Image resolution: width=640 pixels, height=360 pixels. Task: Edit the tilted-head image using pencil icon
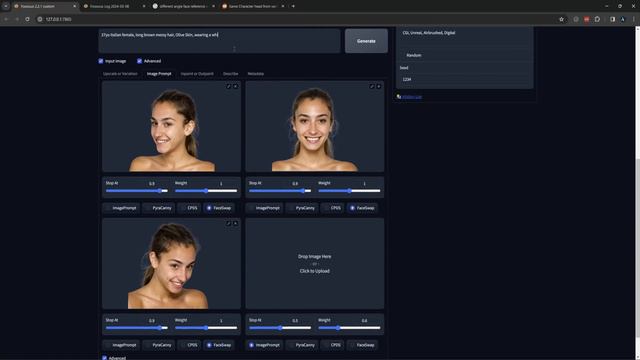point(229,224)
